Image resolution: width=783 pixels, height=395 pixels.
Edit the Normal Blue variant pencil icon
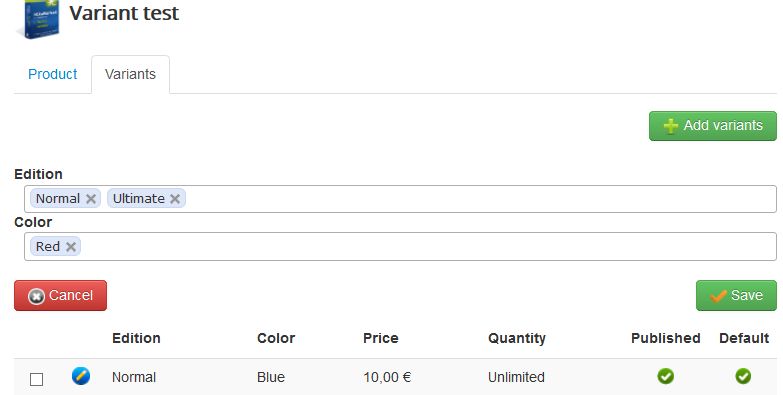click(81, 376)
